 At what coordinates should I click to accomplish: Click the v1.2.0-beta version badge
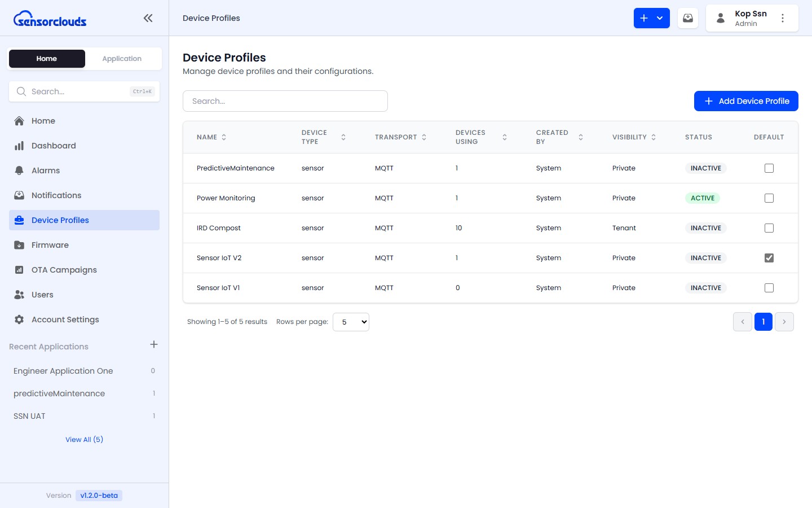(x=99, y=496)
